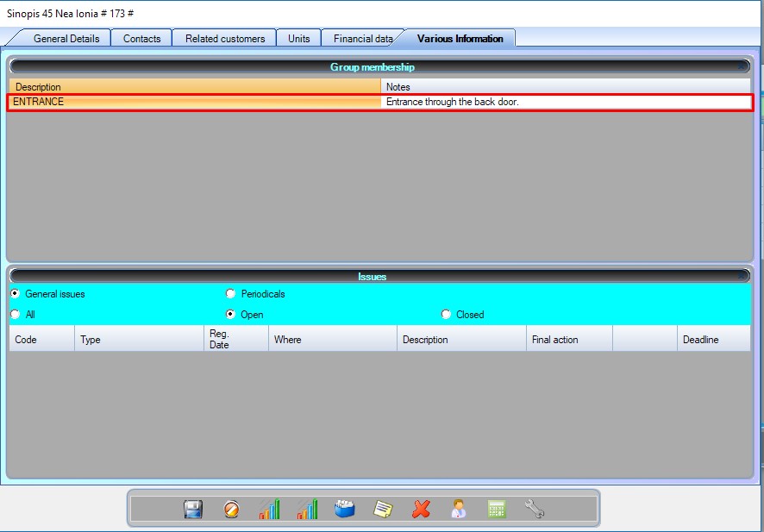Viewport: 764px width, 532px height.
Task: Select the Periodicals radio button
Action: coord(230,294)
